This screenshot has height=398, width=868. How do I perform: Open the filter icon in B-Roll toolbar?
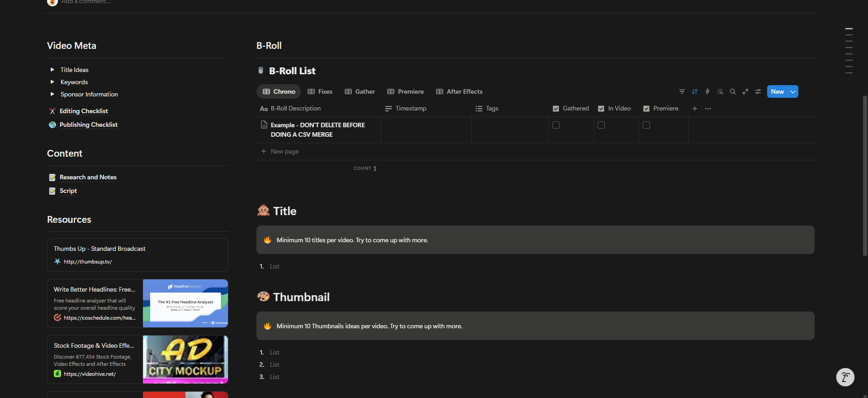coord(682,91)
